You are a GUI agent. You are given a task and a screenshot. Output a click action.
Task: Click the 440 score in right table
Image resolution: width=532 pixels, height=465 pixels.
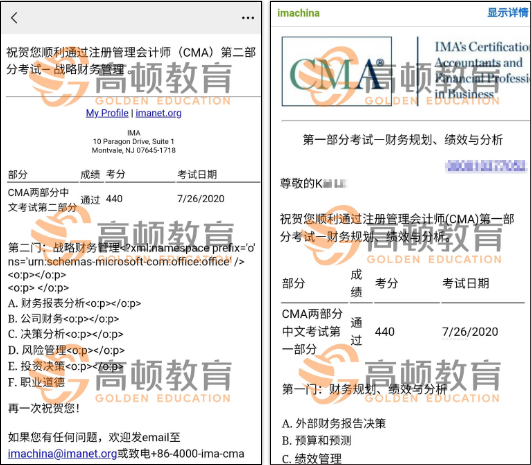[x=384, y=331]
